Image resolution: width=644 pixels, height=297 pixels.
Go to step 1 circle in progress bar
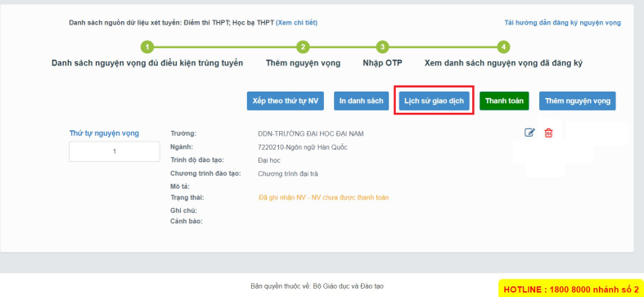click(147, 47)
